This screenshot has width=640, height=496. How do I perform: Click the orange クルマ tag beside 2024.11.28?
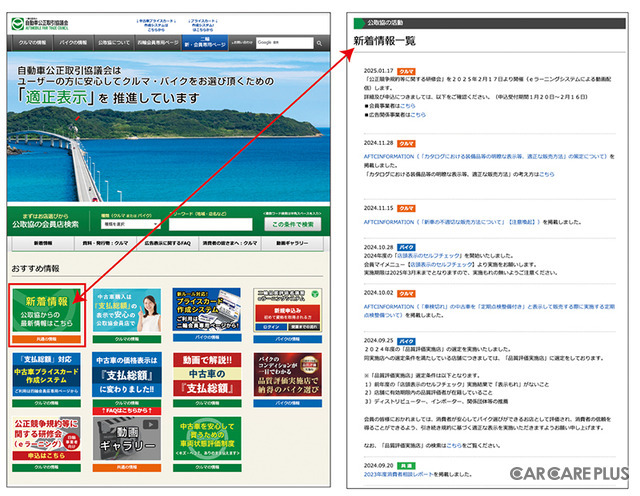point(406,144)
